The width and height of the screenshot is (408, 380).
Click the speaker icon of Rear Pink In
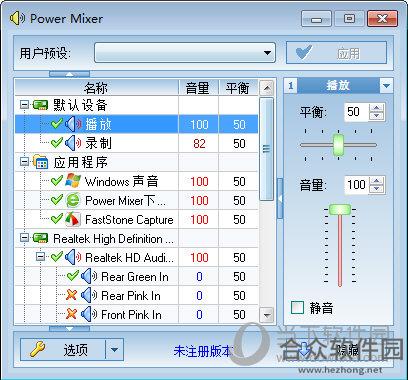89,295
